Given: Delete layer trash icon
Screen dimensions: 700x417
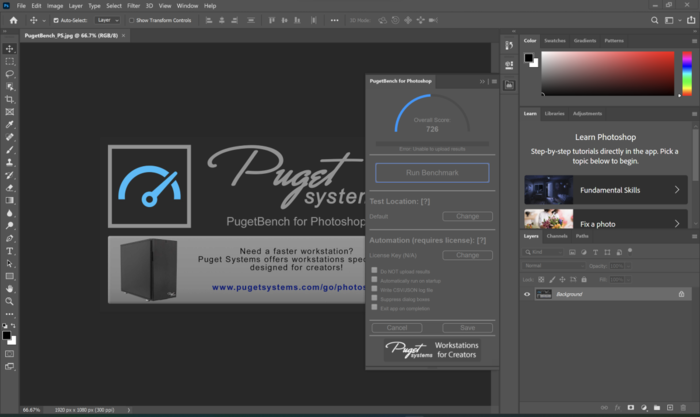Looking at the screenshot, I should [683, 407].
